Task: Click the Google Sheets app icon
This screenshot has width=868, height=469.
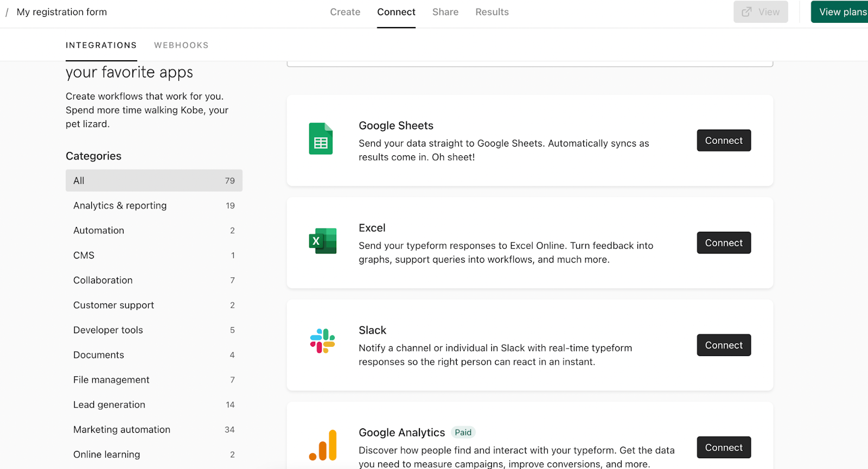Action: [321, 139]
